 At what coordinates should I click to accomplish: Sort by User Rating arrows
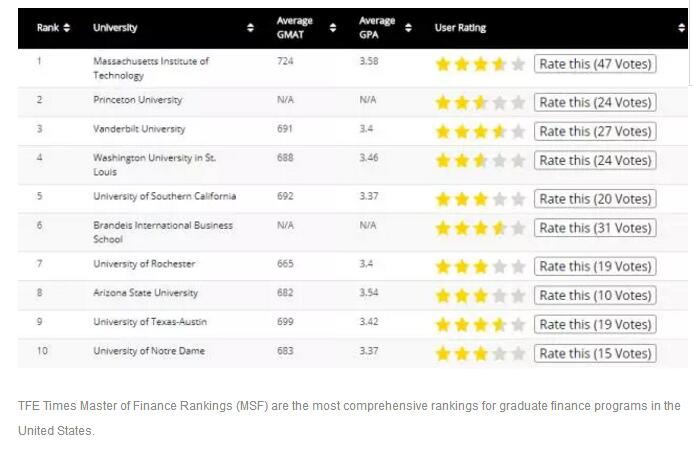click(x=680, y=28)
